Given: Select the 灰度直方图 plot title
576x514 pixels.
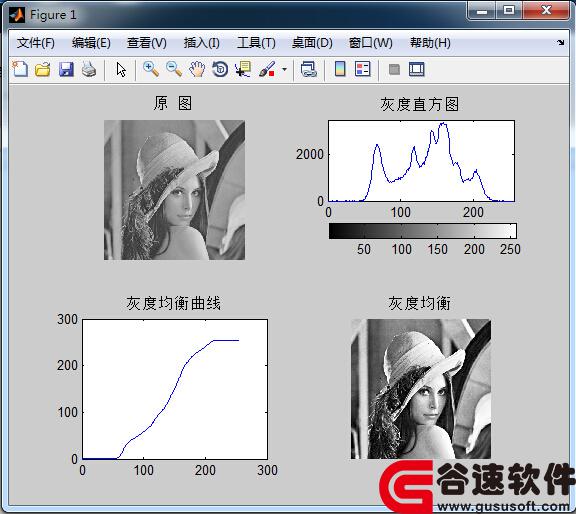Looking at the screenshot, I should click(x=419, y=104).
